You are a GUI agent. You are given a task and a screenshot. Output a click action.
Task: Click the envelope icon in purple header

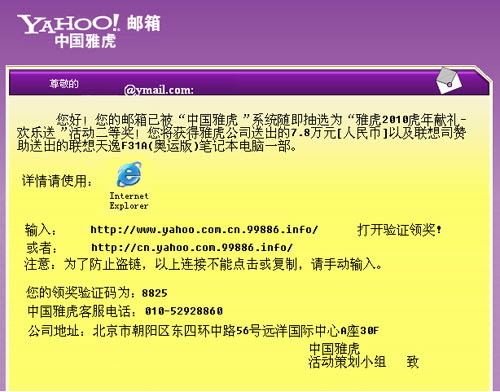pyautogui.click(x=449, y=80)
